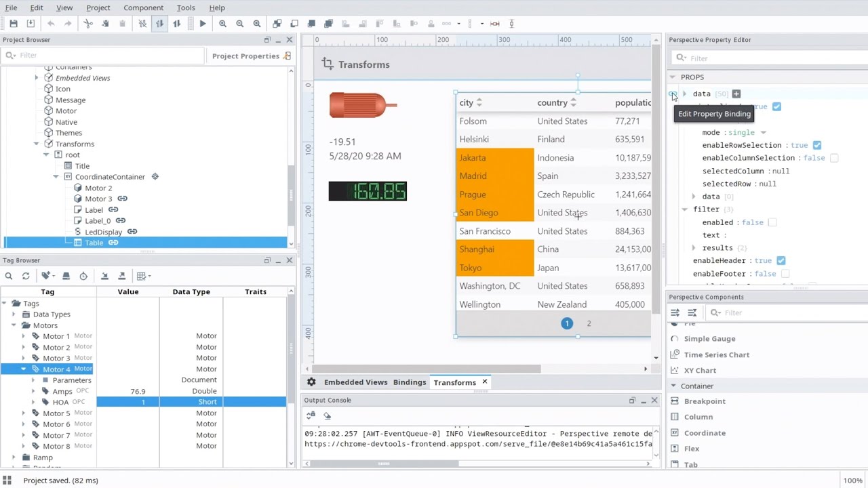Image resolution: width=868 pixels, height=488 pixels.
Task: Click the Edit Property Binding icon for data
Action: tap(672, 94)
